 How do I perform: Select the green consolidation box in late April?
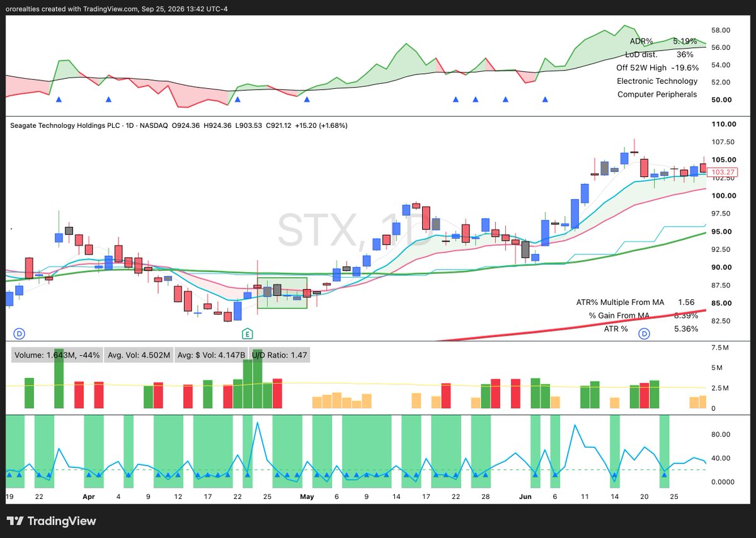pos(283,293)
